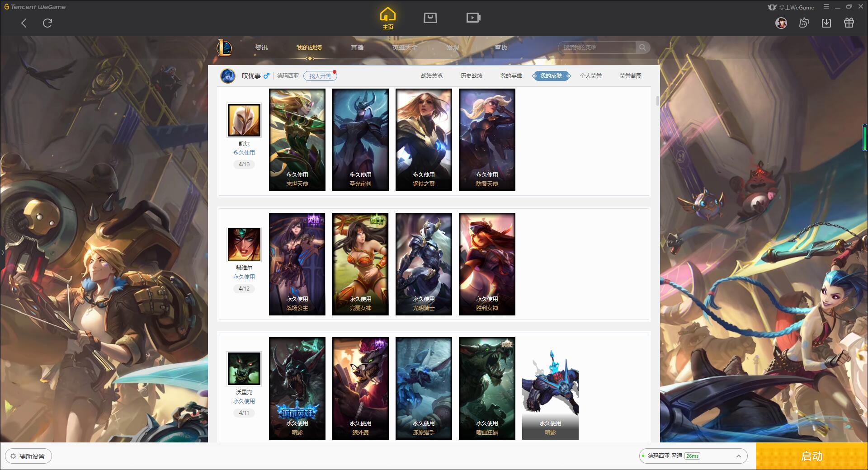Open the 防暴天使 skin card
This screenshot has height=470, width=868.
click(487, 140)
